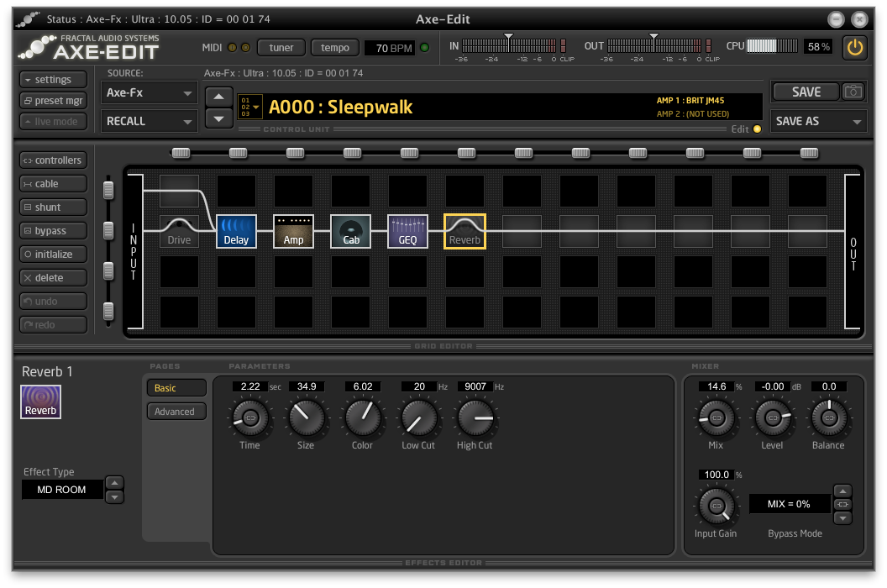Click the column handle above Delay block
Viewport: 887px width, 588px height.
click(x=238, y=153)
